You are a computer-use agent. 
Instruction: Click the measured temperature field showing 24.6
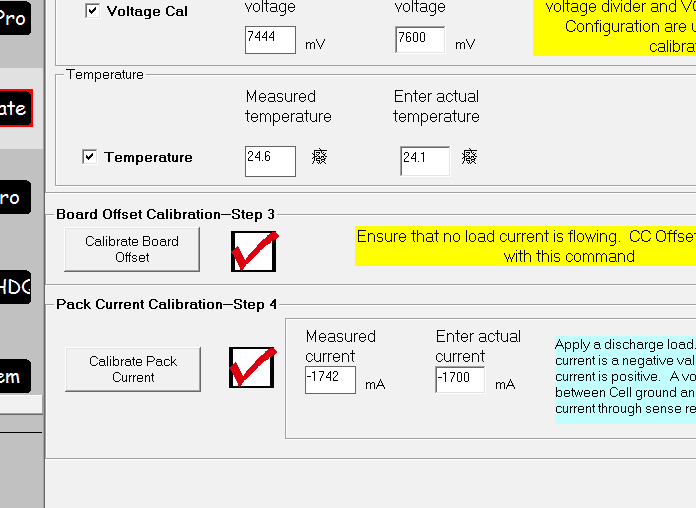pyautogui.click(x=270, y=160)
